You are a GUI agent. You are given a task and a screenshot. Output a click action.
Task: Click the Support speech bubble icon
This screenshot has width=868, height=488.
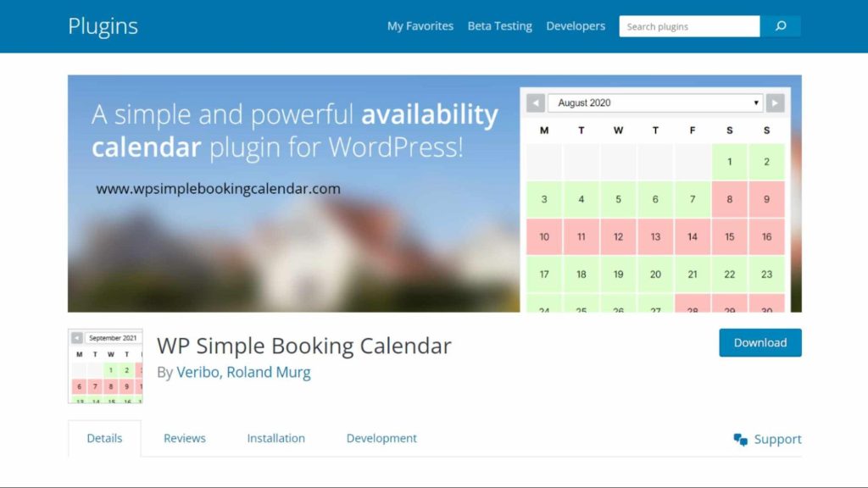click(740, 440)
